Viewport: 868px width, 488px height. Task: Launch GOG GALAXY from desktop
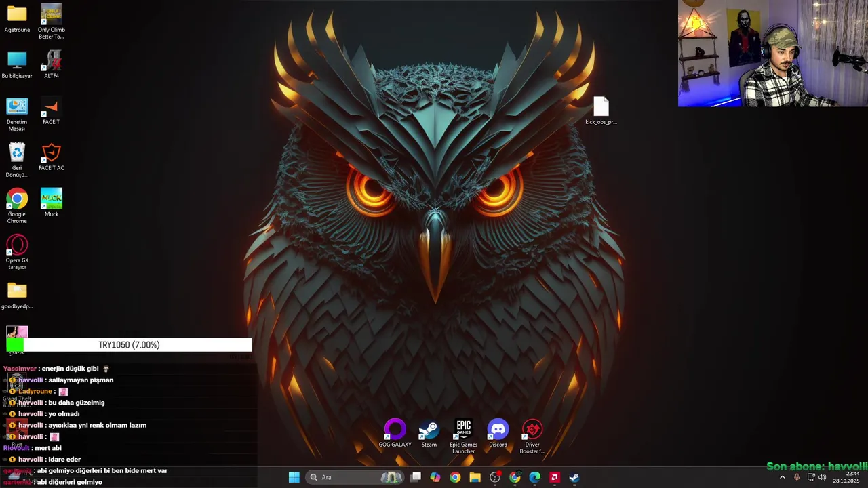point(395,434)
